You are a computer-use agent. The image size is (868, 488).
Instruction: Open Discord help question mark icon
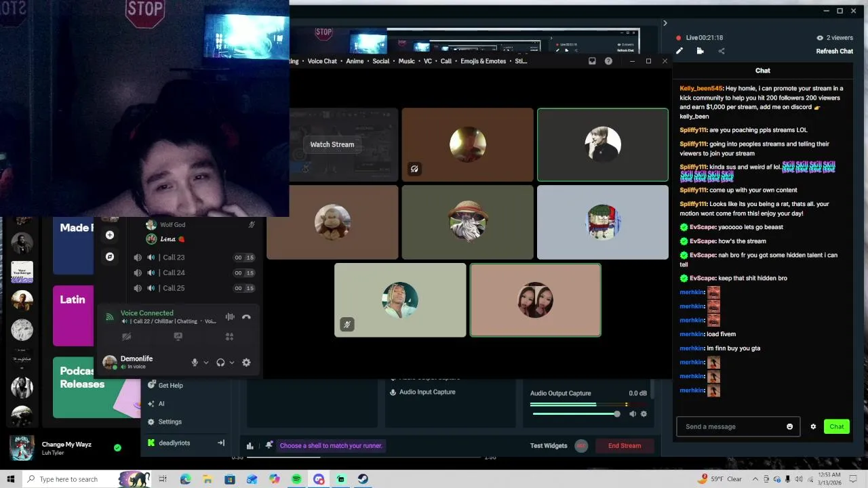pyautogui.click(x=608, y=61)
